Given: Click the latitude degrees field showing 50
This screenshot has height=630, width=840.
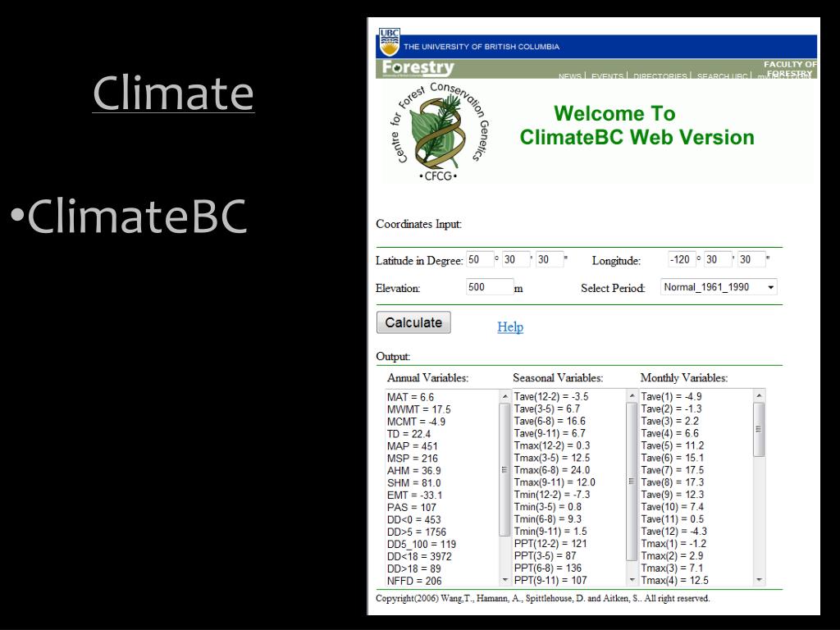Looking at the screenshot, I should click(479, 259).
